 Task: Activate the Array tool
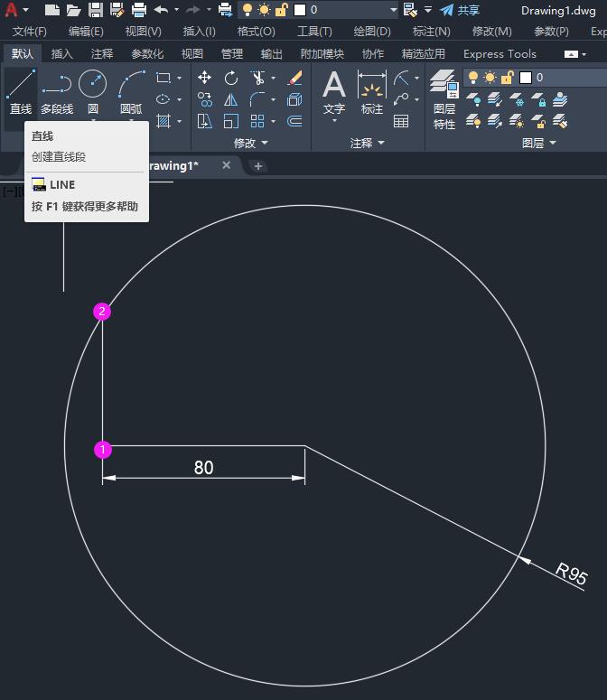tap(257, 121)
